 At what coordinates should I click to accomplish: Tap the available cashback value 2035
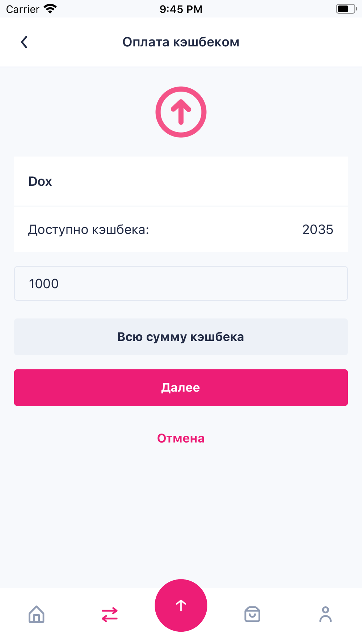click(x=317, y=229)
